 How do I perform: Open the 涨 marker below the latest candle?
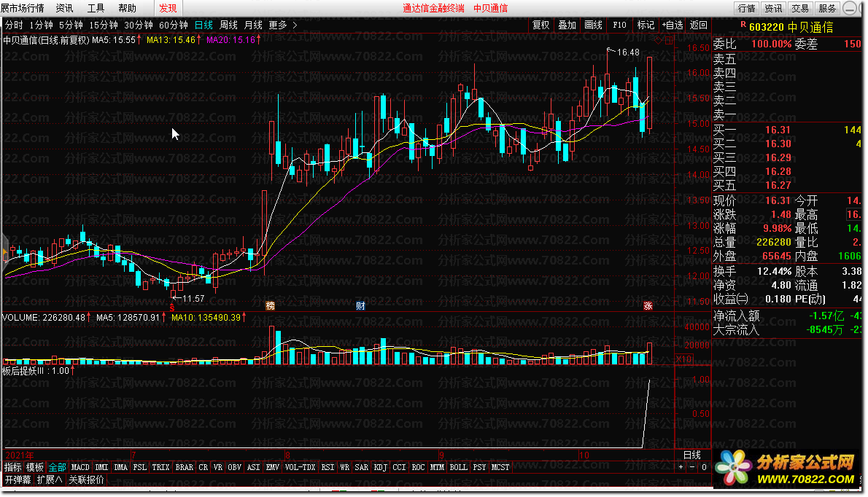(x=648, y=306)
